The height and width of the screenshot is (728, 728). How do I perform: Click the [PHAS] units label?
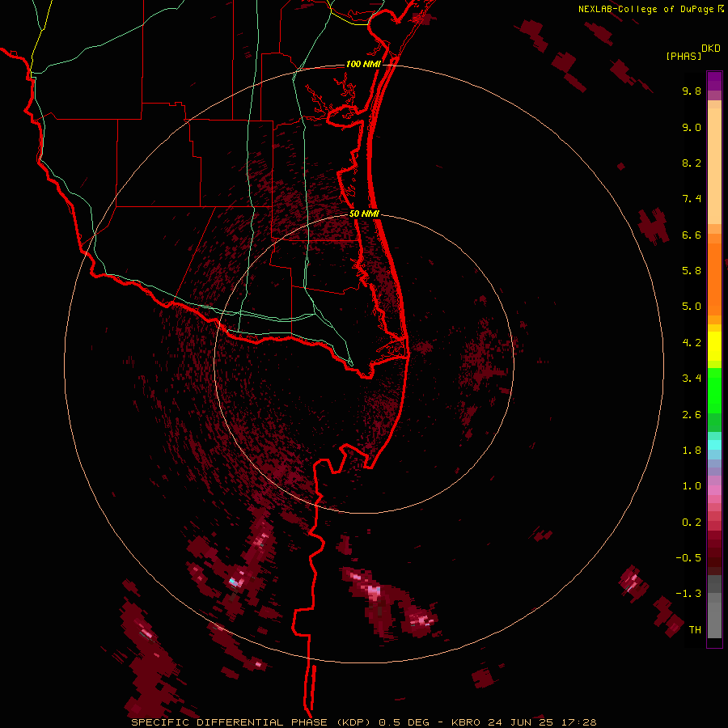(684, 56)
